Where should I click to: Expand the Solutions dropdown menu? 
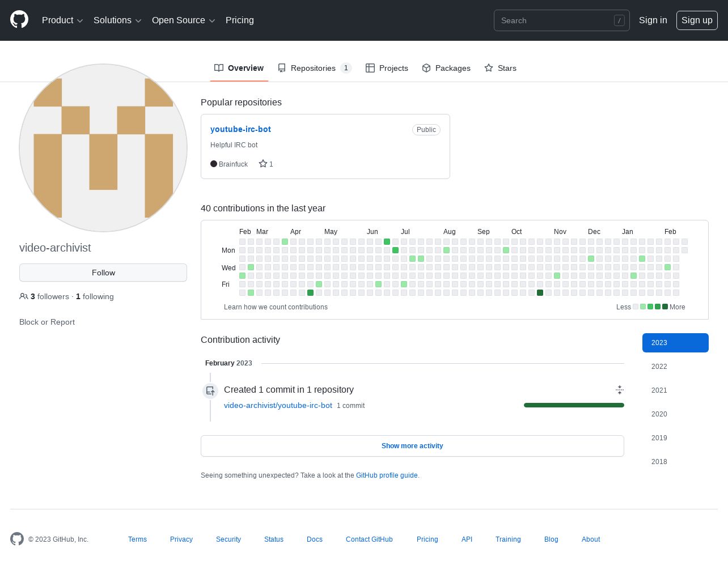(117, 20)
